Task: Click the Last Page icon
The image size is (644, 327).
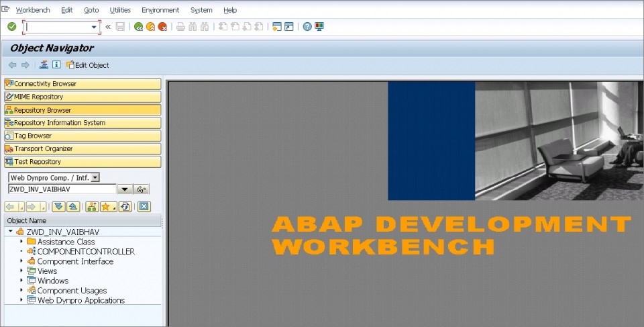Action: click(259, 27)
